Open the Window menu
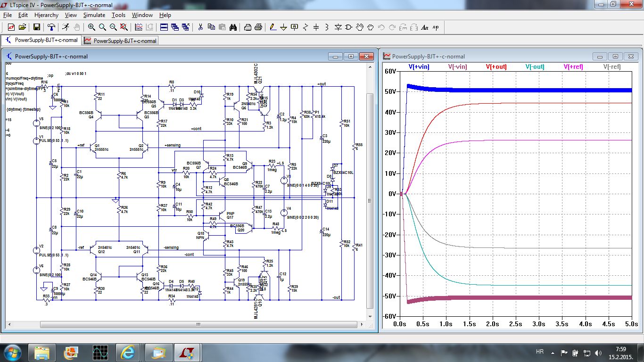The height and width of the screenshot is (362, 644). pos(142,15)
